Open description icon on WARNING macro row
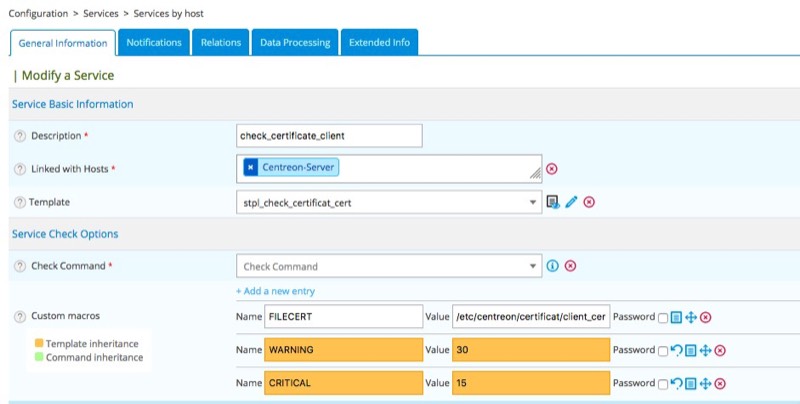The height and width of the screenshot is (404, 800). [690, 350]
